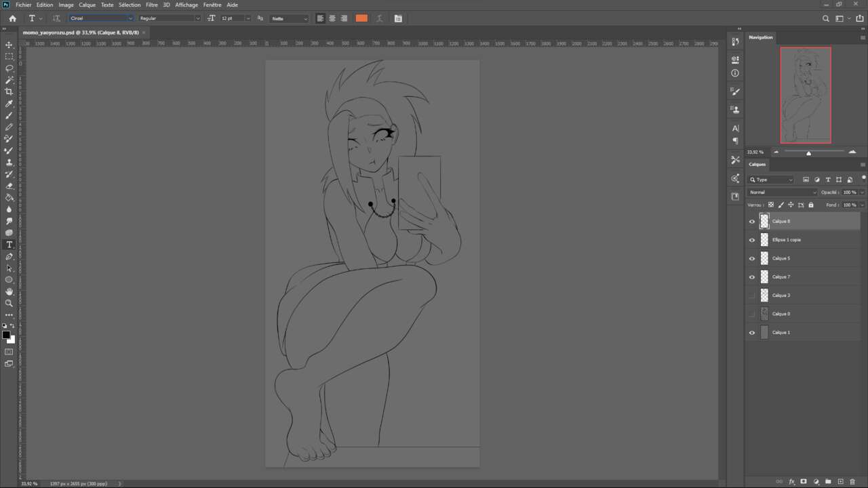
Task: Activate the Eyedropper tool
Action: (9, 104)
